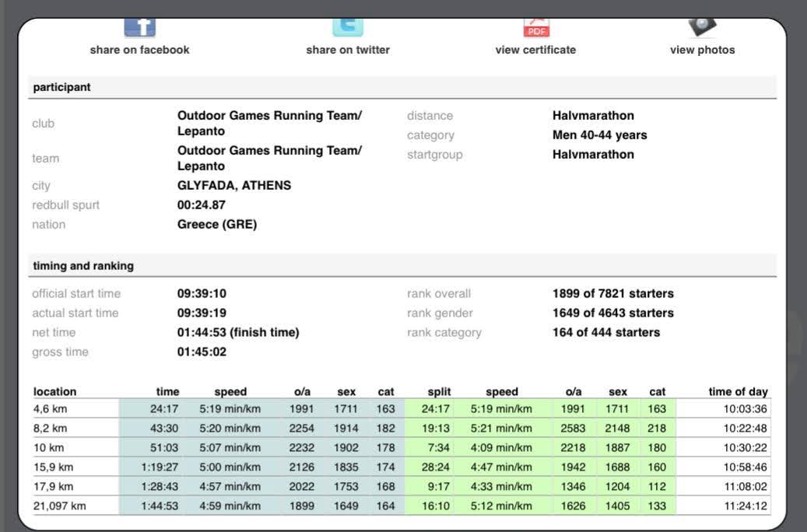Image resolution: width=807 pixels, height=532 pixels.
Task: Click the 'time of day' column header
Action: pos(738,391)
